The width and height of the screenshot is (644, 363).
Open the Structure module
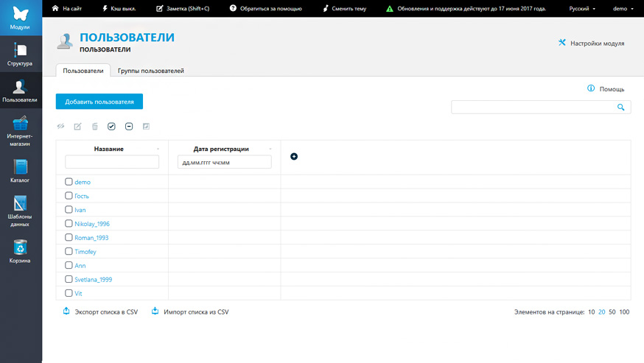[21, 54]
